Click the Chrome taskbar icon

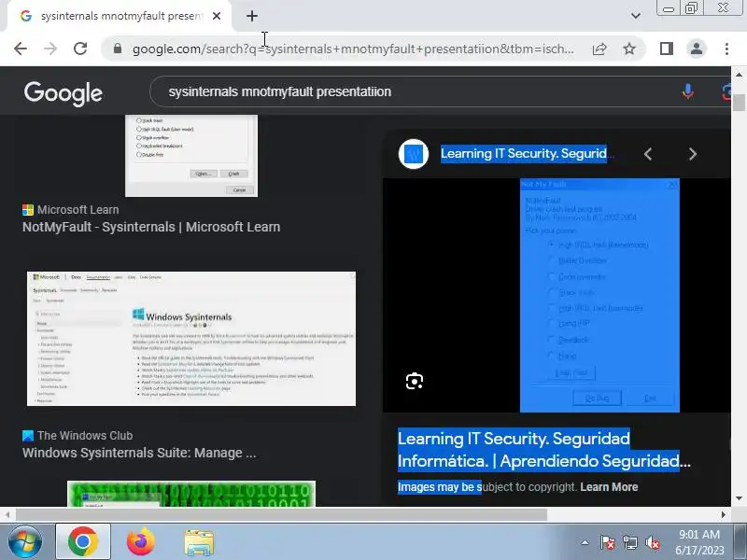83,541
